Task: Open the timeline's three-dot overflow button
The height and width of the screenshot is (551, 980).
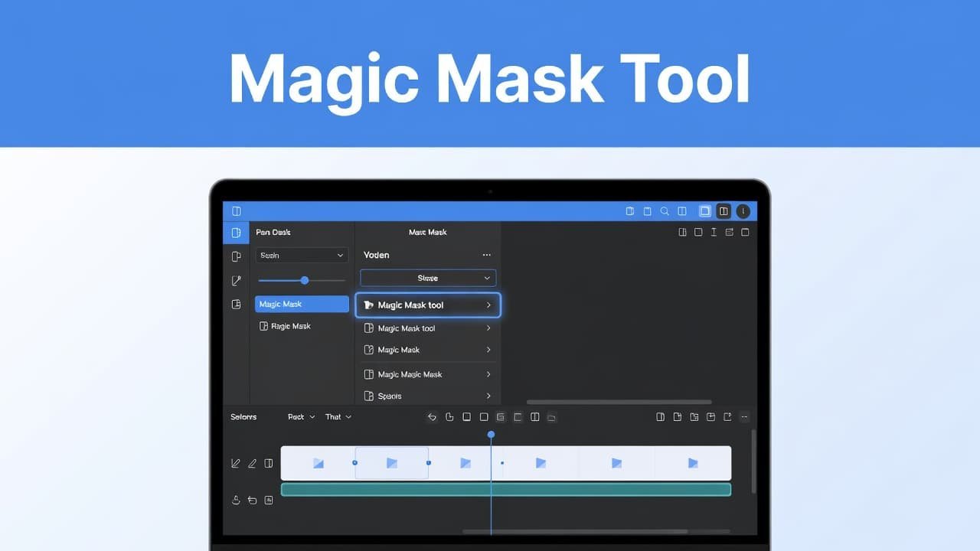Action: (744, 417)
